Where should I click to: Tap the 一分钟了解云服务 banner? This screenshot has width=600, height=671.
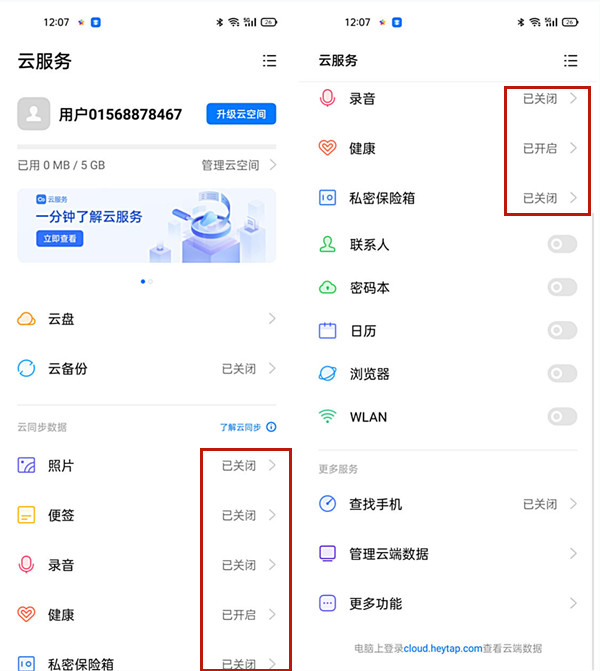tap(147, 226)
